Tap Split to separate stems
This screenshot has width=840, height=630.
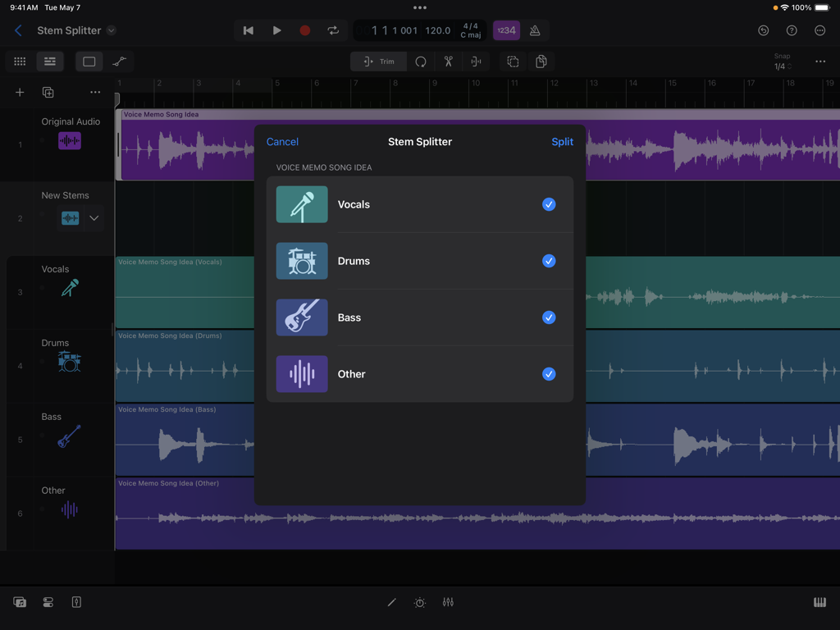click(x=562, y=141)
